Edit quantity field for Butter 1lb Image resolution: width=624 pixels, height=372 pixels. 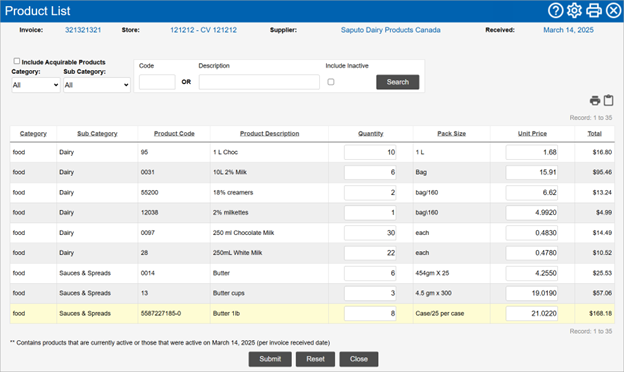(370, 314)
